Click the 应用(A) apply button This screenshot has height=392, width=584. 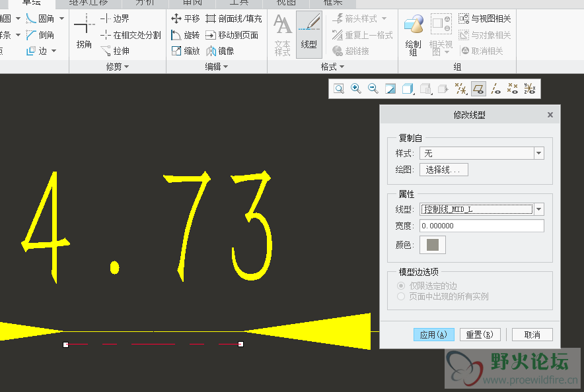[x=434, y=335]
